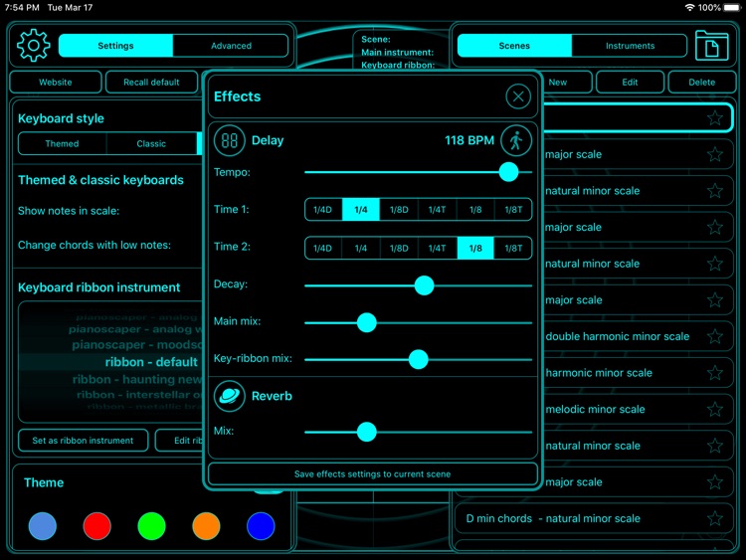Set Time 1 to 1/4D
Viewport: 746px width, 560px height.
coord(322,210)
